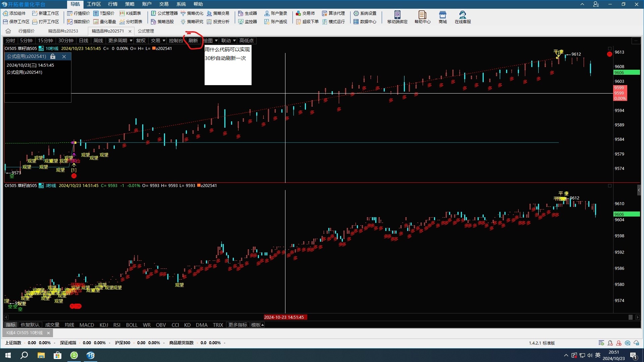The width and height of the screenshot is (644, 362).
Task: Open 交易师 toolbar icon
Action: (x=299, y=13)
